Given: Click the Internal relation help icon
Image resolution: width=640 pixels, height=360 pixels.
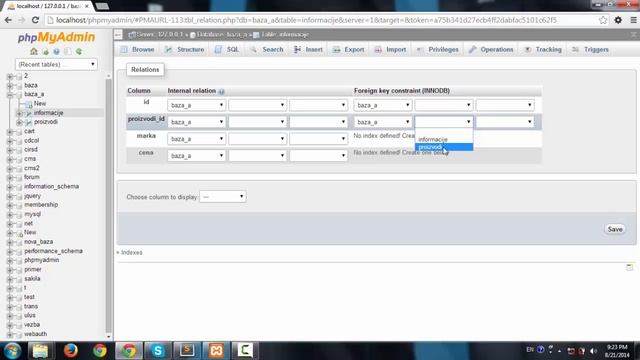Looking at the screenshot, I should click(221, 91).
